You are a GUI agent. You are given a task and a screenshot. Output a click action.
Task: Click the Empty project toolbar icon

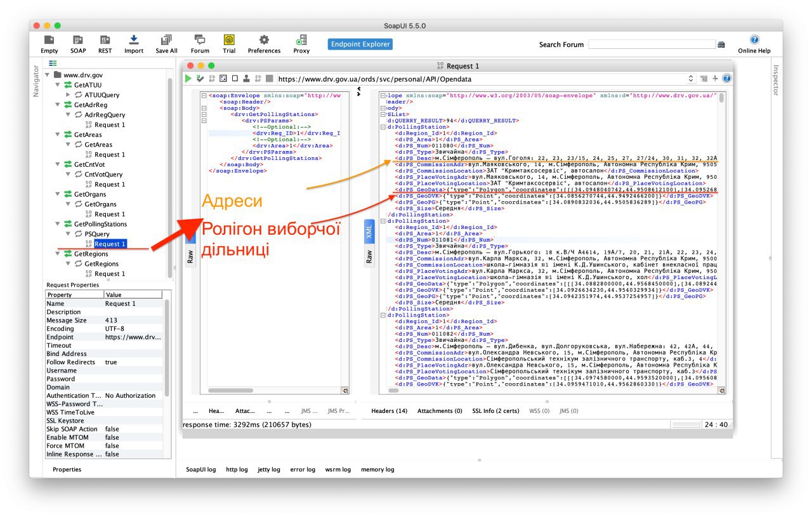[x=49, y=40]
